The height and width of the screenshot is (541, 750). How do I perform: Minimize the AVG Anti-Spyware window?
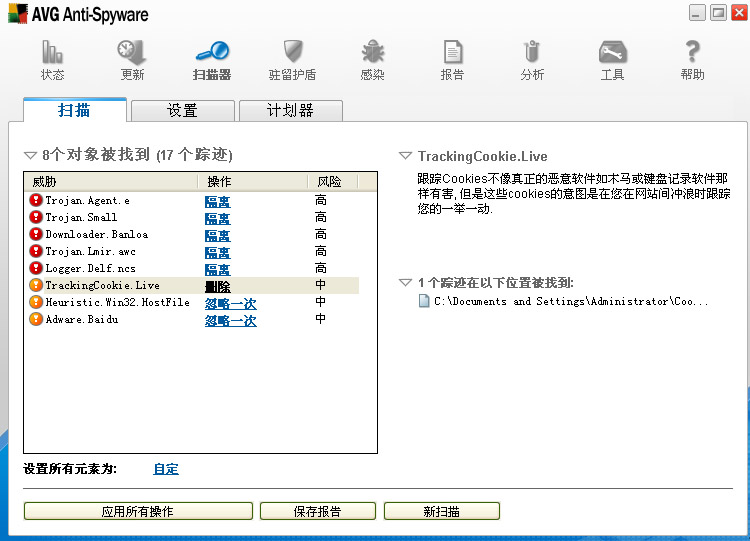click(697, 13)
